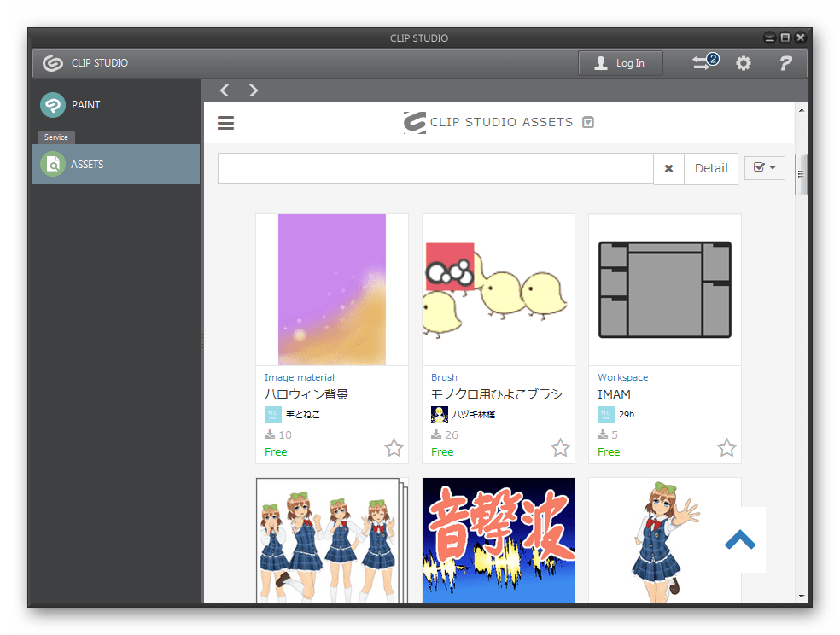
Task: Open the 音撃波 thumbnail
Action: click(499, 541)
